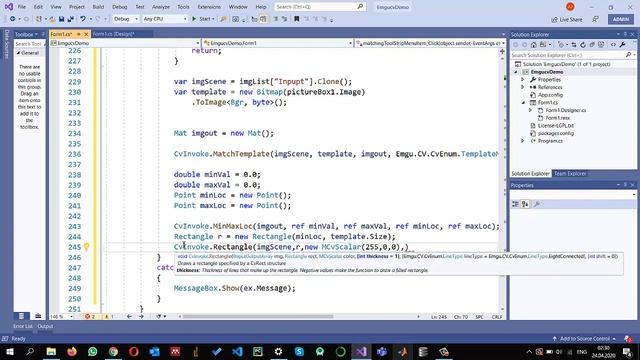Open the member dropdown showing matchingToolStripMenuItem_Click

click(x=430, y=43)
